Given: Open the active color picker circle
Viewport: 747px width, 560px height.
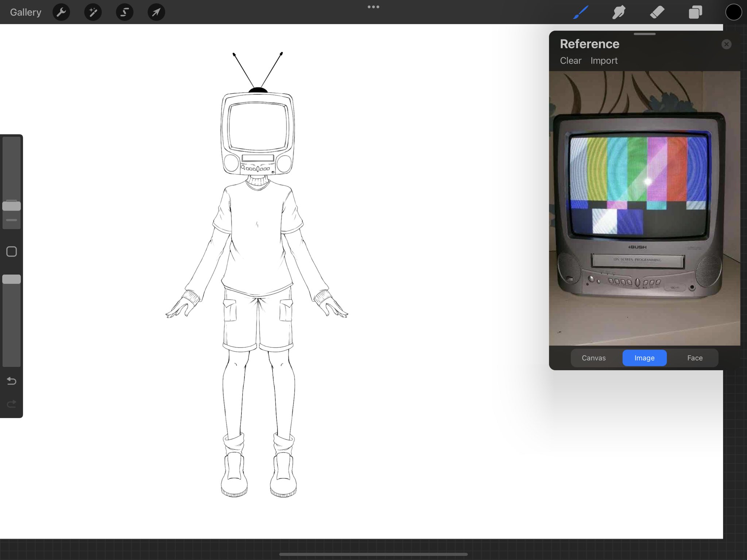Looking at the screenshot, I should [734, 12].
